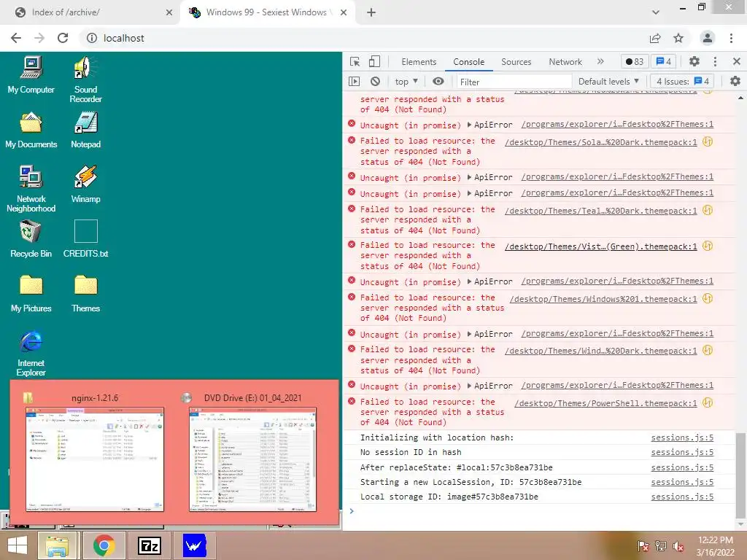
Task: Focus the console Filter input field
Action: coord(514,82)
